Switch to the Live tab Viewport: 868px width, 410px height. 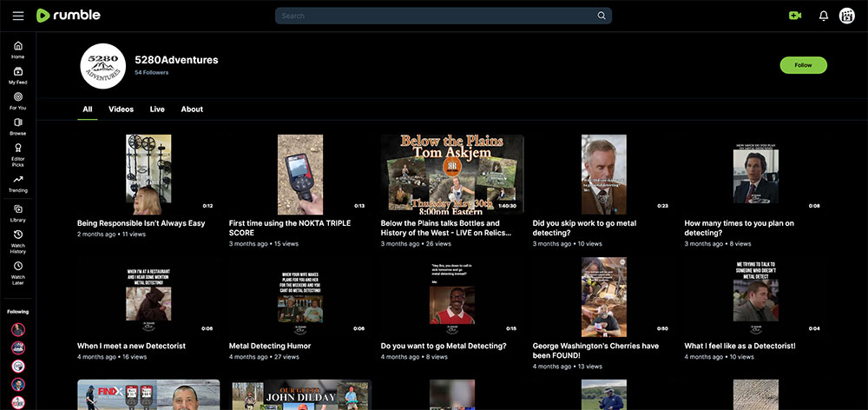point(157,109)
